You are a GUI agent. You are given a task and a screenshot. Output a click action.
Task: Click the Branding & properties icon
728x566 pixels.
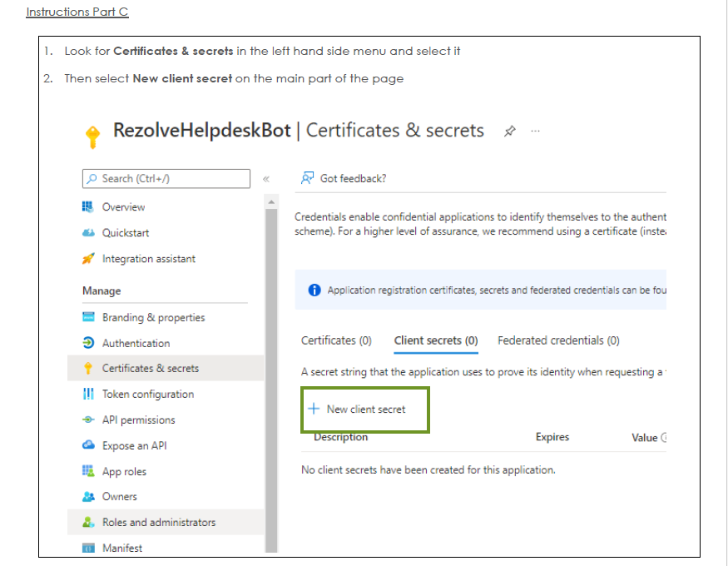[88, 317]
